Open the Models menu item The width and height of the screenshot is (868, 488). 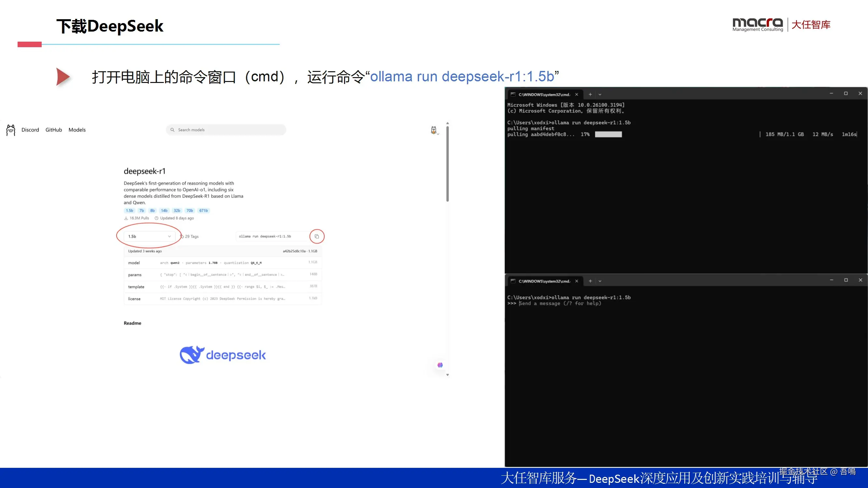click(77, 130)
